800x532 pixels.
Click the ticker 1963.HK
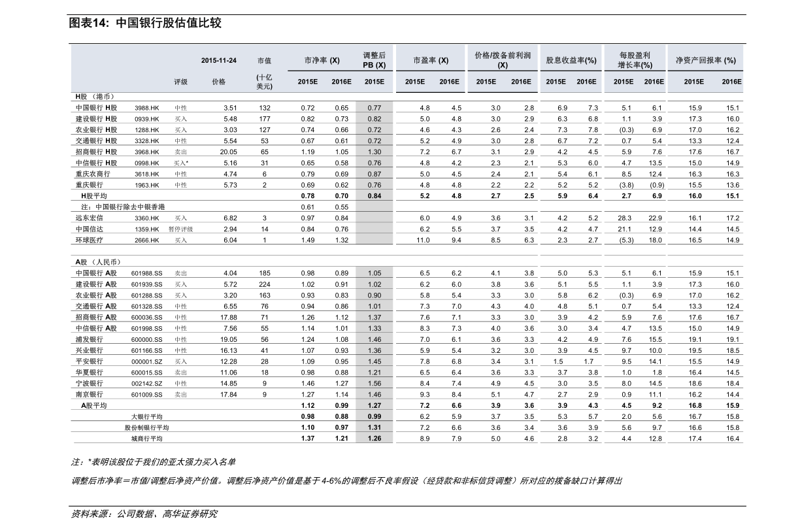point(146,185)
